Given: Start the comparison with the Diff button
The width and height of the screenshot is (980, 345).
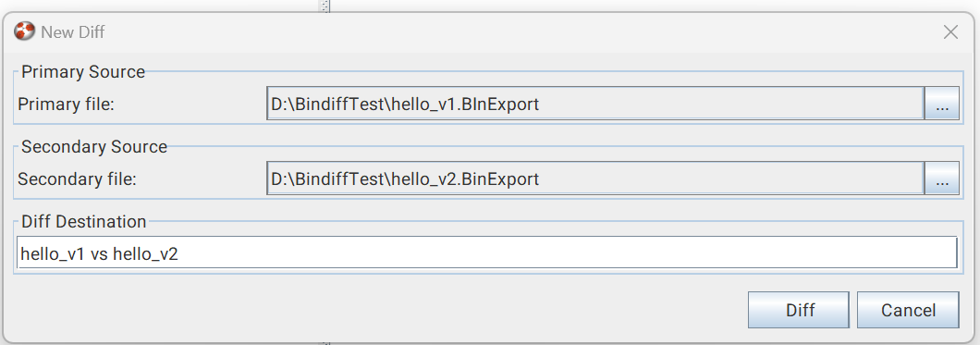Looking at the screenshot, I should click(799, 310).
